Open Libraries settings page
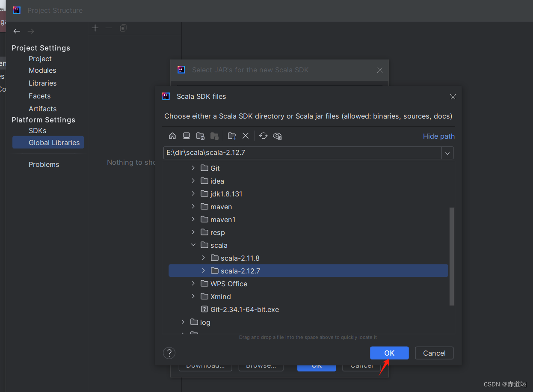The width and height of the screenshot is (533, 392). point(43,83)
